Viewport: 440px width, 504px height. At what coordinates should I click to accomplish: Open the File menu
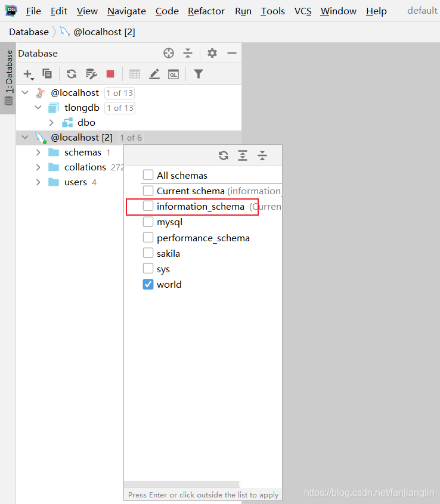[33, 11]
